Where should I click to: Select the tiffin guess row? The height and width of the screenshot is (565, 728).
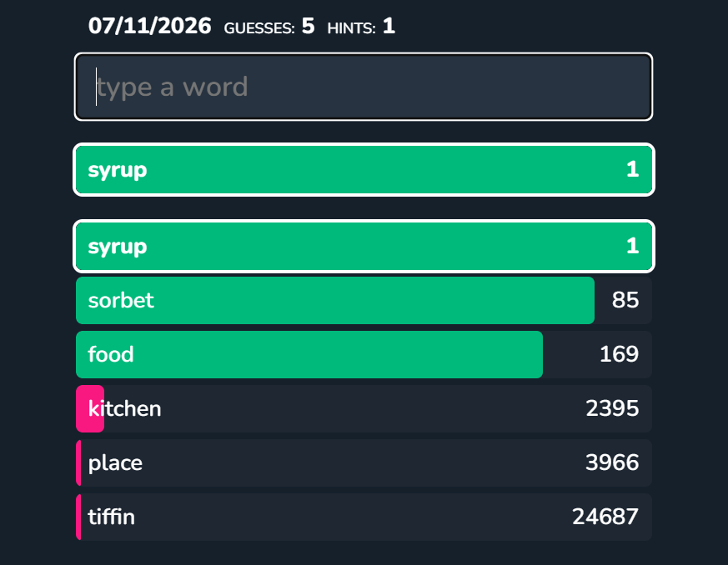point(364,517)
